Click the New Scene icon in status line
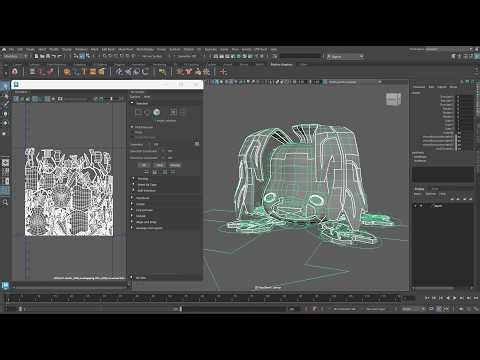Image resolution: width=480 pixels, height=360 pixels. click(x=37, y=56)
